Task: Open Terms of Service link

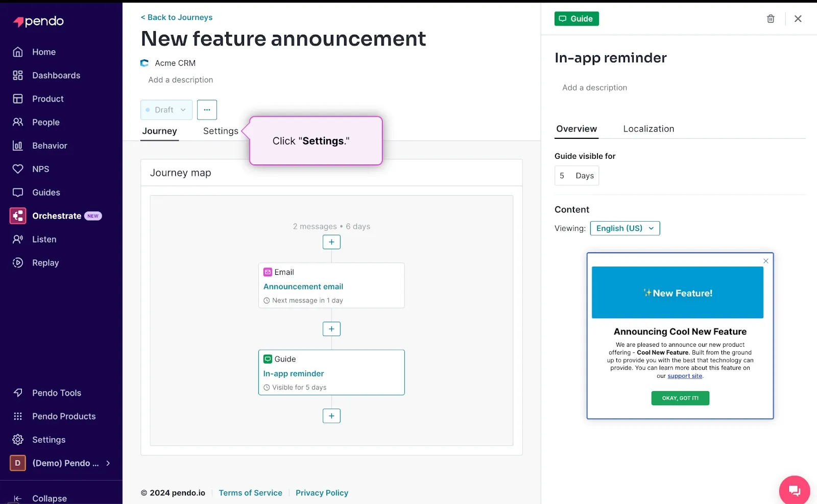Action: coord(251,493)
